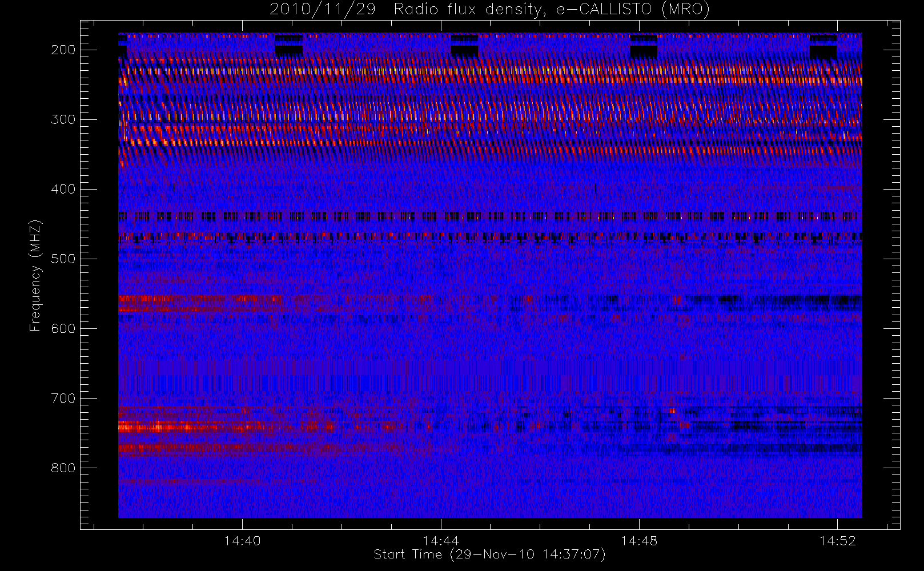The height and width of the screenshot is (571, 924).
Task: Click the 14:52 time tick label
Action: [x=838, y=541]
